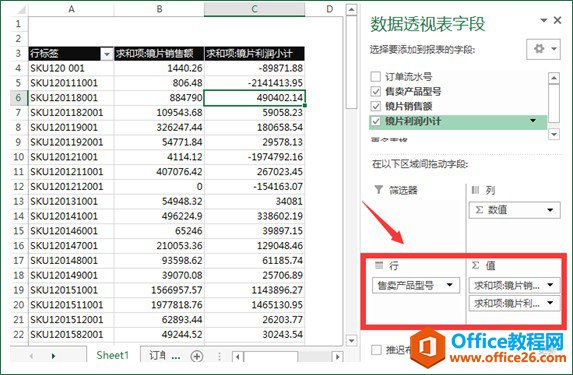573x375 pixels.
Task: Click the field list scrollbar thumb
Action: [554, 103]
